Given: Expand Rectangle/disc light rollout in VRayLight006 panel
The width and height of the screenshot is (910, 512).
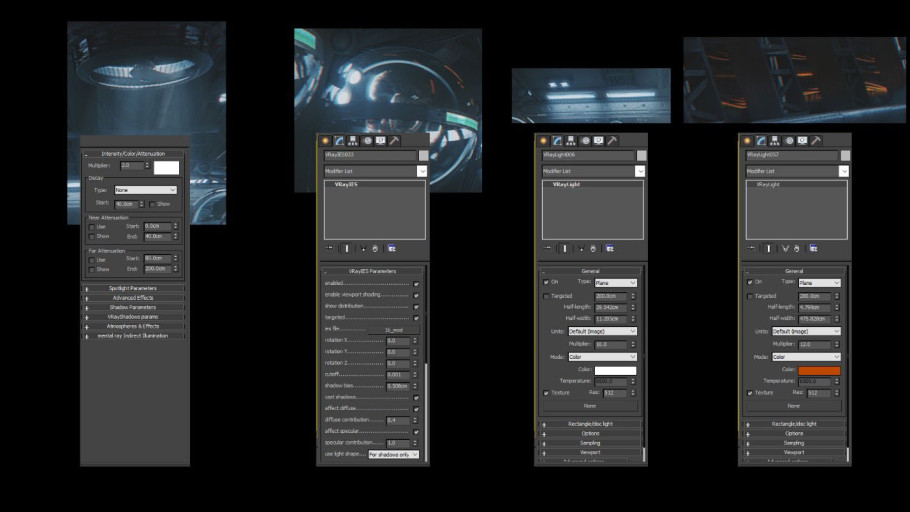Looking at the screenshot, I should pyautogui.click(x=590, y=424).
